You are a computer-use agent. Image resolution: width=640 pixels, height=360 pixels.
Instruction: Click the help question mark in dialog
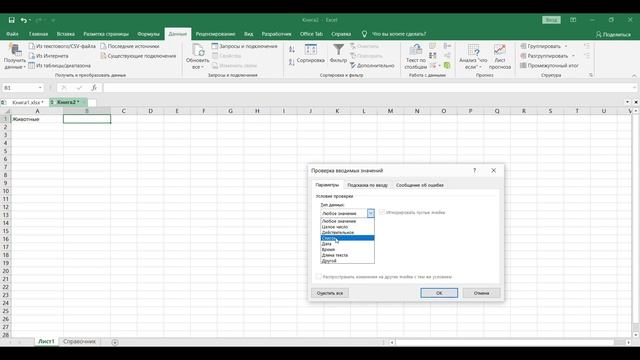pos(474,170)
